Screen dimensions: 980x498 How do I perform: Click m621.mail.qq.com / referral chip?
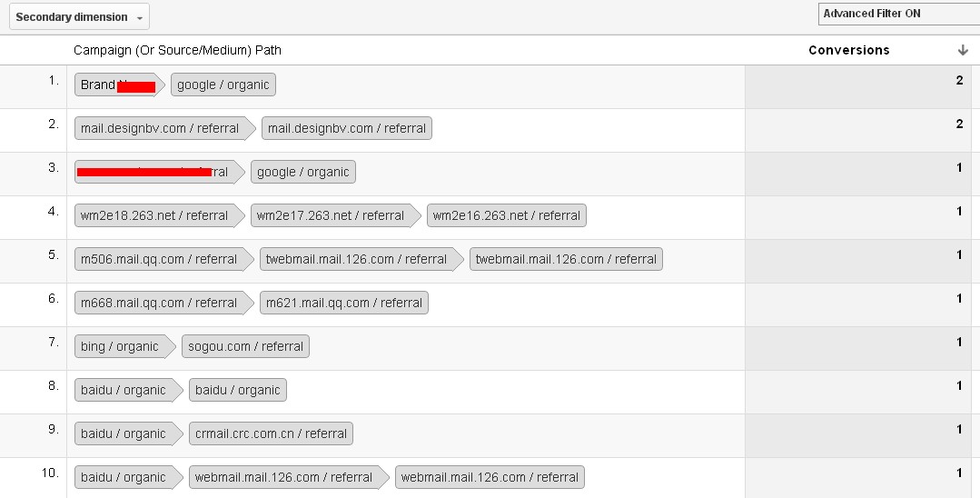click(x=343, y=303)
